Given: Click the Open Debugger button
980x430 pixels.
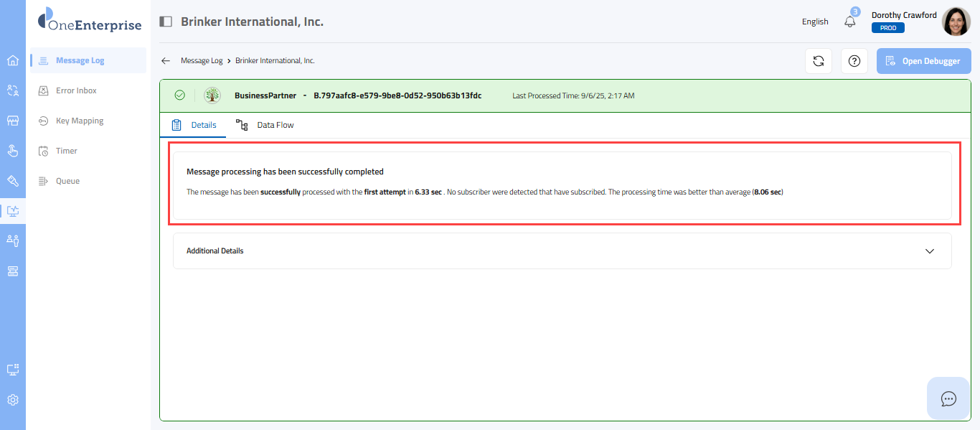Looking at the screenshot, I should pyautogui.click(x=923, y=61).
